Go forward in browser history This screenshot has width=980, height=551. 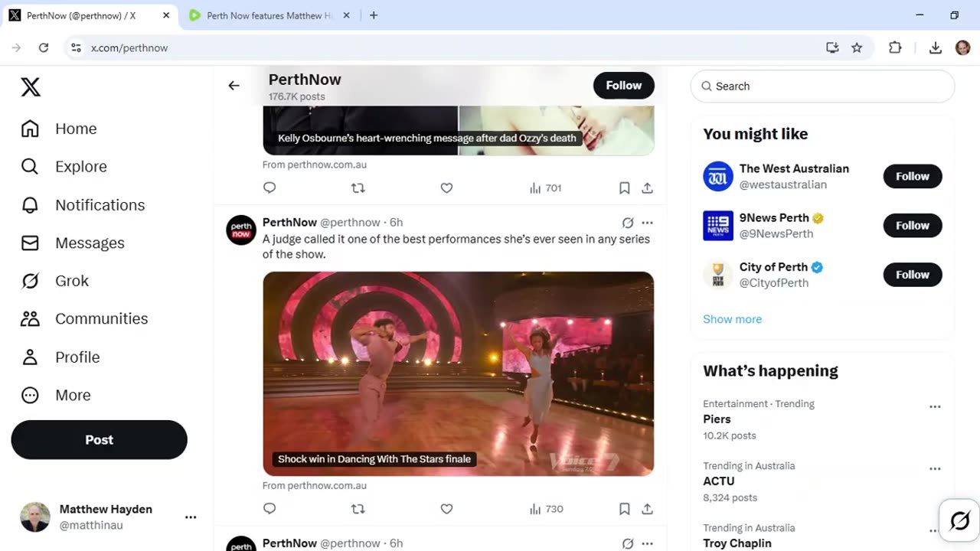(17, 47)
